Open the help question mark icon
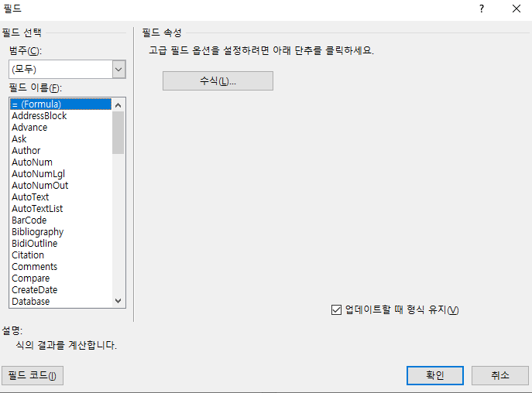Viewport: 532px width, 393px height. tap(482, 9)
